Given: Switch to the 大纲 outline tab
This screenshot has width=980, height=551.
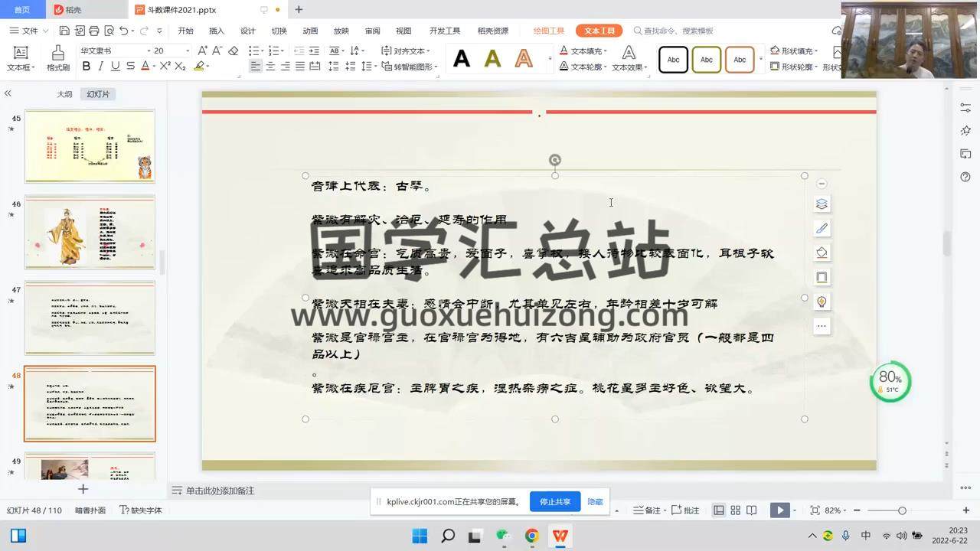Looking at the screenshot, I should 64,94.
